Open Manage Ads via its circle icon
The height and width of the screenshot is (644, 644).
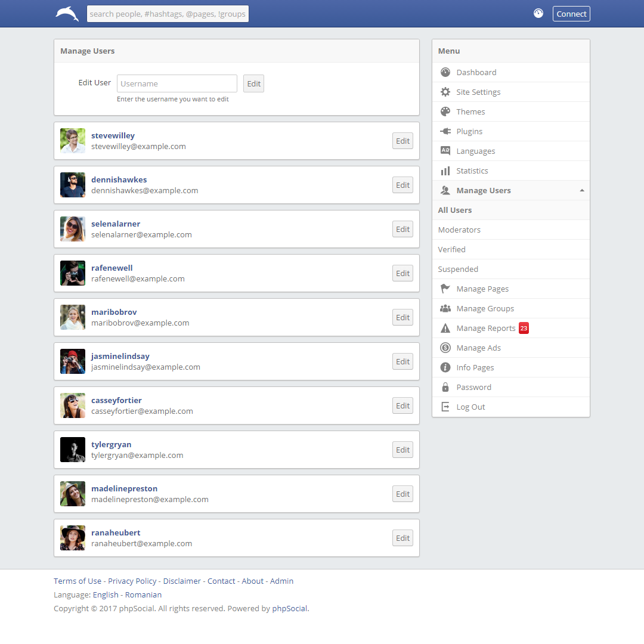444,348
